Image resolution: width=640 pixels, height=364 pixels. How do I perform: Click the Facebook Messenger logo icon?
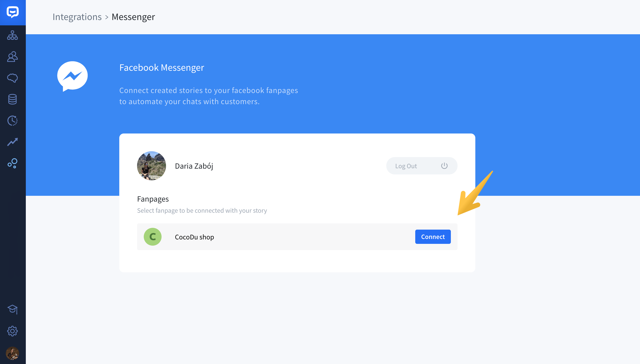[x=73, y=76]
